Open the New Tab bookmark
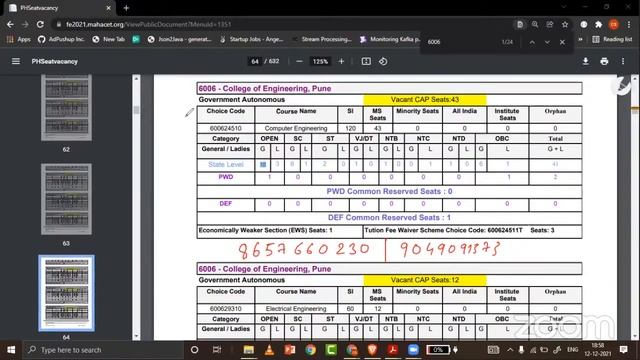The height and width of the screenshot is (360, 640). click(109, 40)
